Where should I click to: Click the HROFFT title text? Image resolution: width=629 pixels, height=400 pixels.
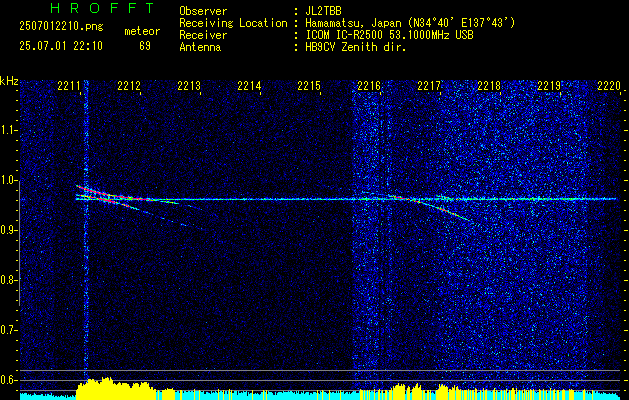tap(102, 8)
